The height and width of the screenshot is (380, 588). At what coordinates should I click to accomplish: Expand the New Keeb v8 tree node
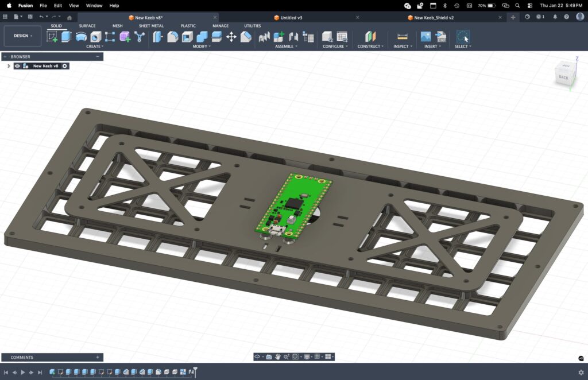8,66
